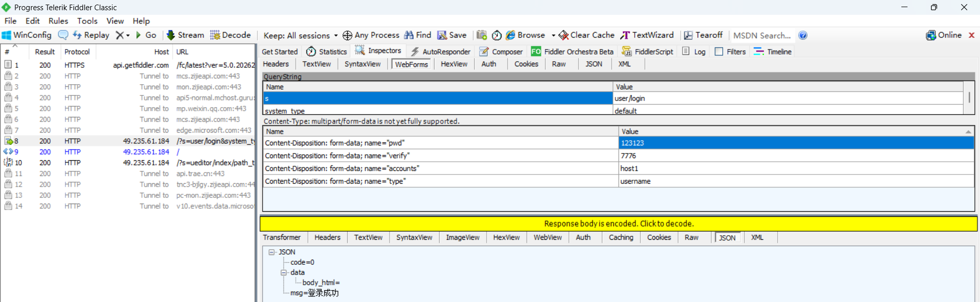The width and height of the screenshot is (980, 302).
Task: Open the response WebView tab
Action: click(547, 237)
